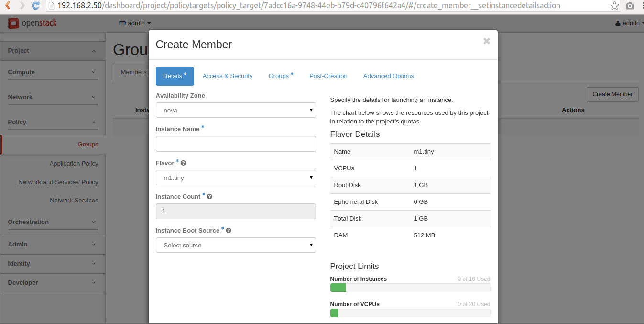Click the Number of Instances progress bar

pyautogui.click(x=410, y=288)
